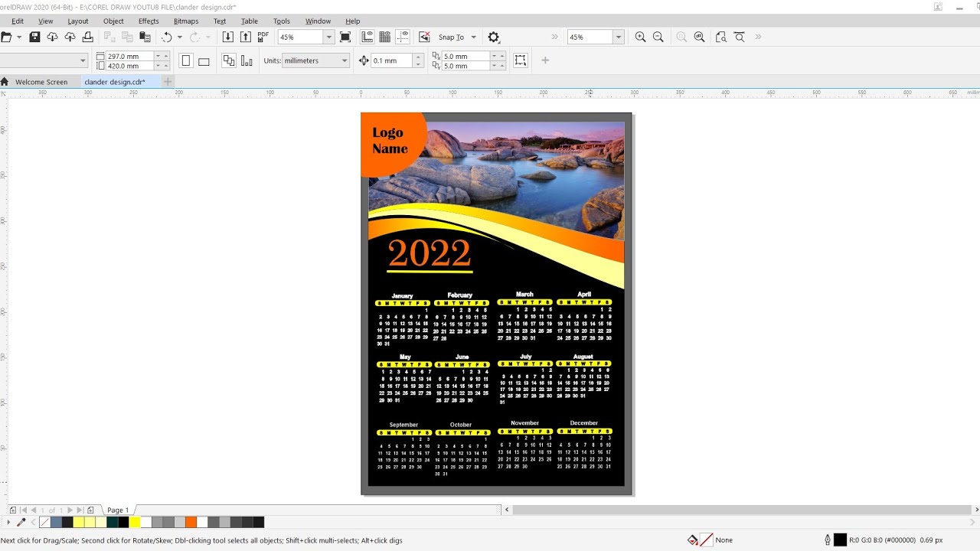Viewport: 980px width, 551px height.
Task: Open the Object menu
Action: (113, 21)
